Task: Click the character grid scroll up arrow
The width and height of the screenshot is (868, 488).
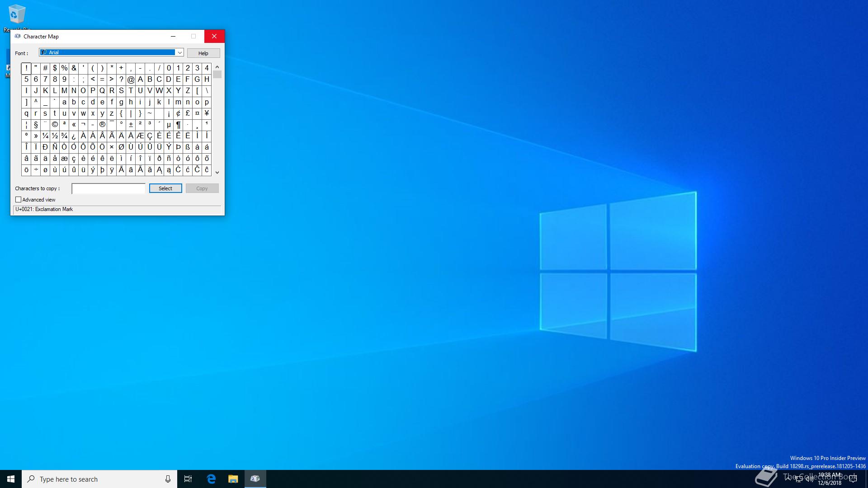Action: (x=217, y=67)
